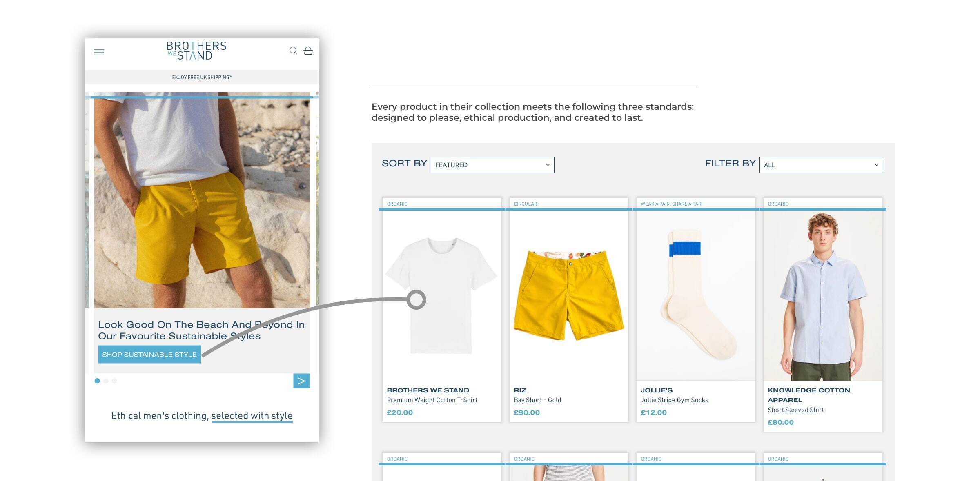Image resolution: width=980 pixels, height=481 pixels.
Task: Click the Knowledge Cotton Apparel brand name
Action: [x=809, y=395]
